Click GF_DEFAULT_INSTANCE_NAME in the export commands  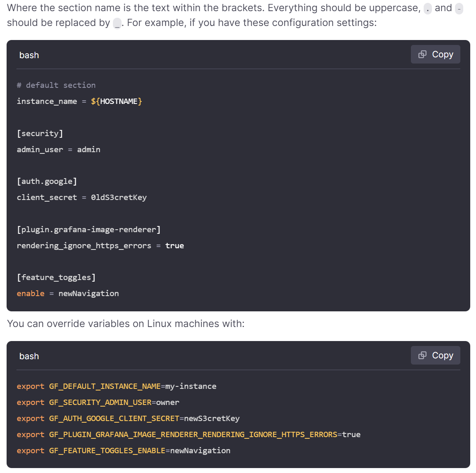coord(105,386)
